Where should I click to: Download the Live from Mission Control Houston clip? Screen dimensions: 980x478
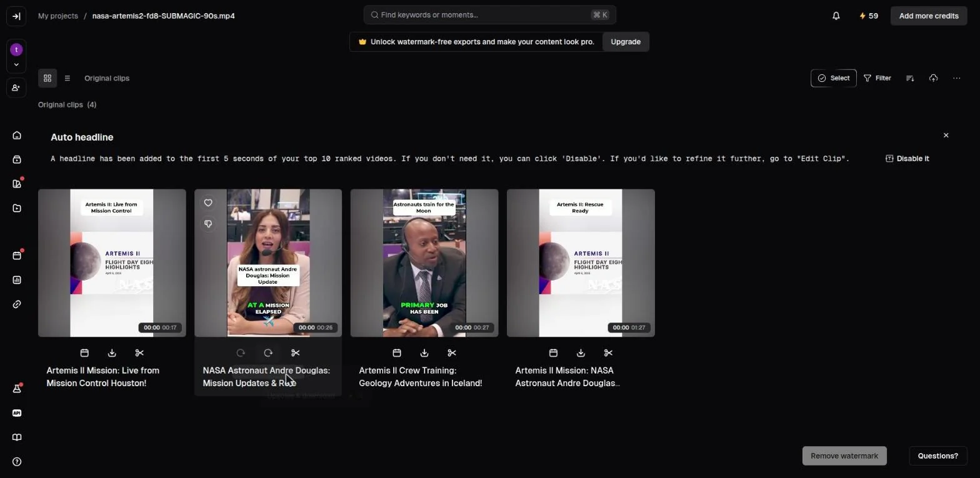(x=112, y=353)
